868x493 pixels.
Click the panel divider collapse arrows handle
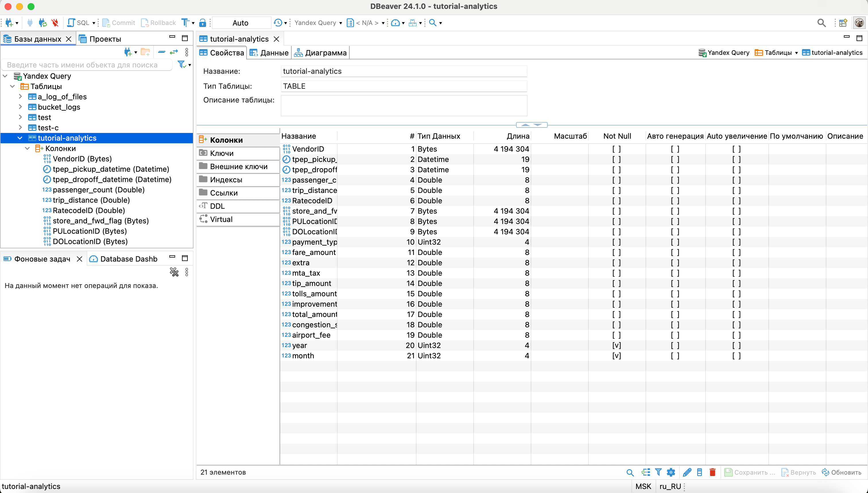click(x=531, y=125)
